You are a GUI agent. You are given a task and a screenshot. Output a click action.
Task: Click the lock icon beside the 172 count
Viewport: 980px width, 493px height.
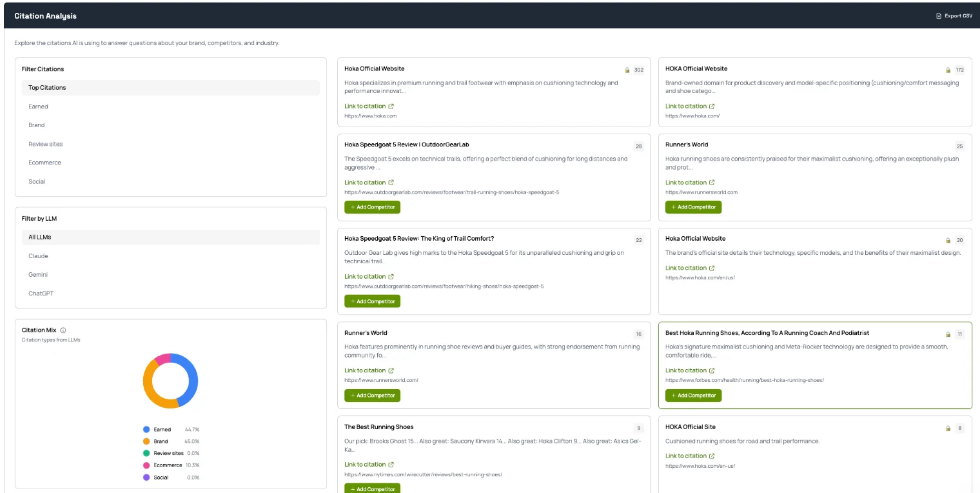[948, 70]
